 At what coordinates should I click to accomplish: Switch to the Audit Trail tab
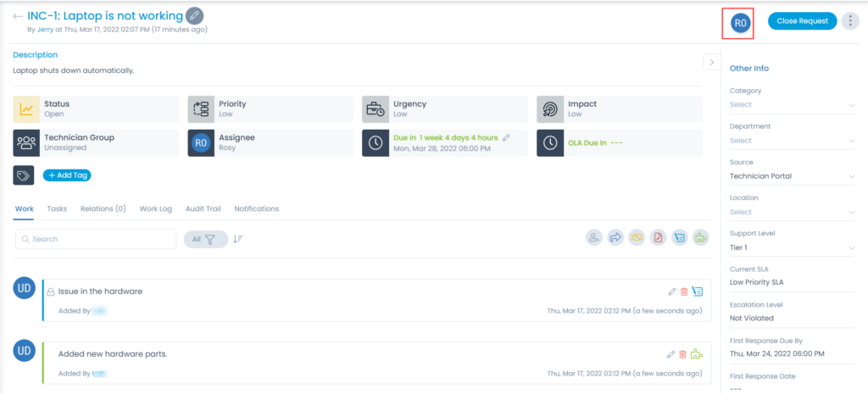point(203,208)
